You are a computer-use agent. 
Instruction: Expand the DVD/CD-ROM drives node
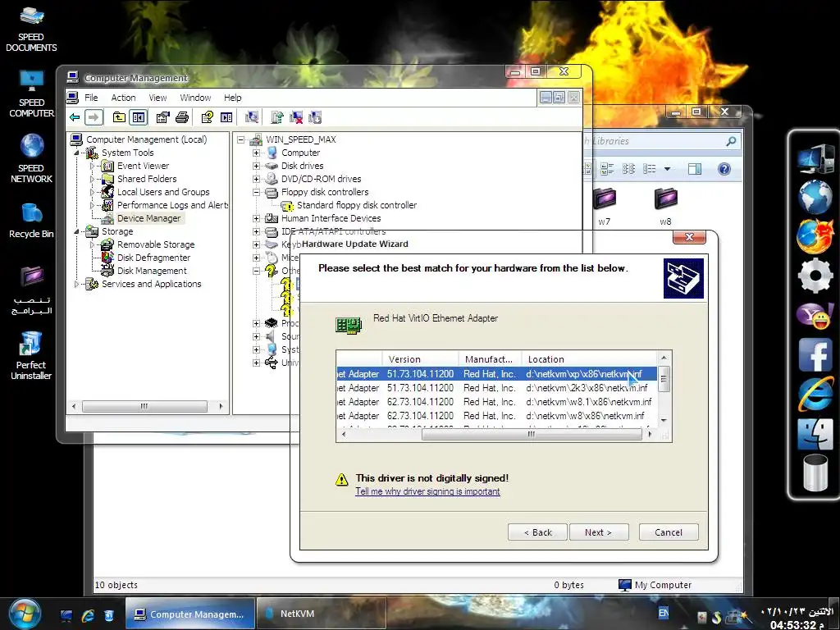(256, 179)
